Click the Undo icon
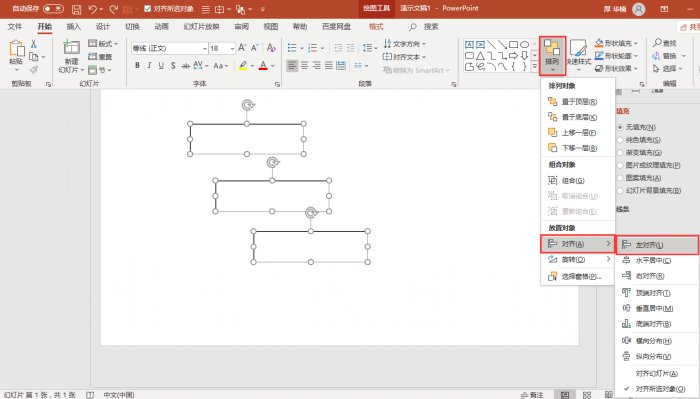 point(92,9)
